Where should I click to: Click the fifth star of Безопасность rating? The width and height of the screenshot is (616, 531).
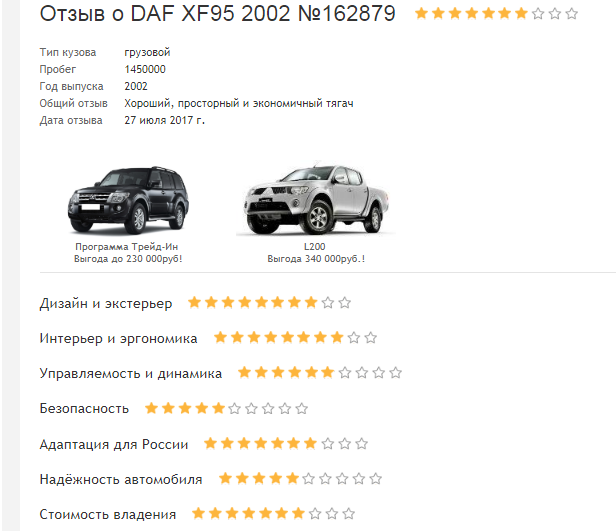pyautogui.click(x=218, y=408)
